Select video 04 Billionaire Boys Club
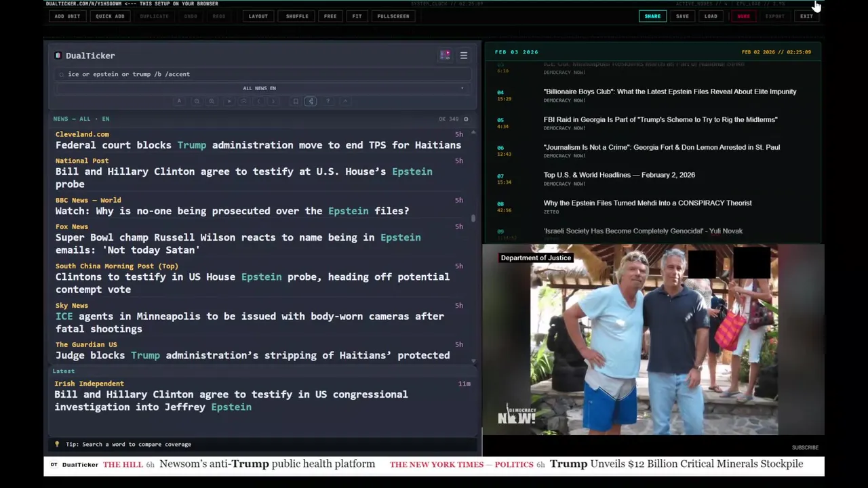The width and height of the screenshot is (868, 488). [x=670, y=91]
